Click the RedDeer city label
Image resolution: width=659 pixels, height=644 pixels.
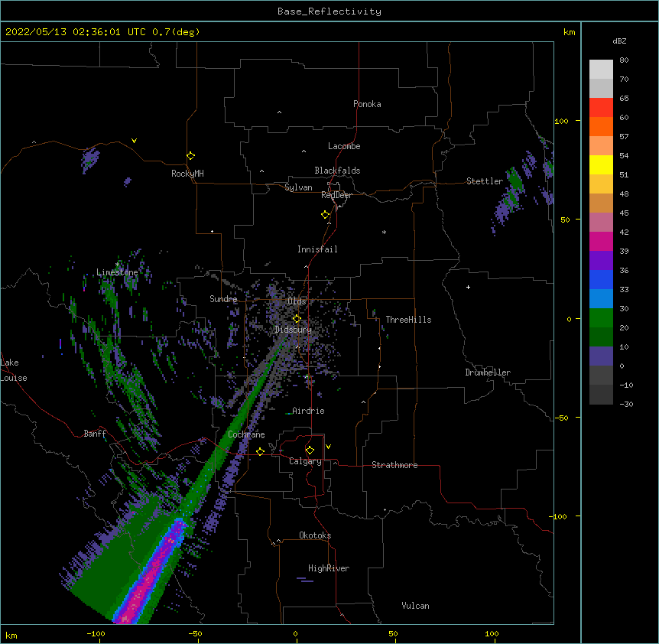pos(336,195)
